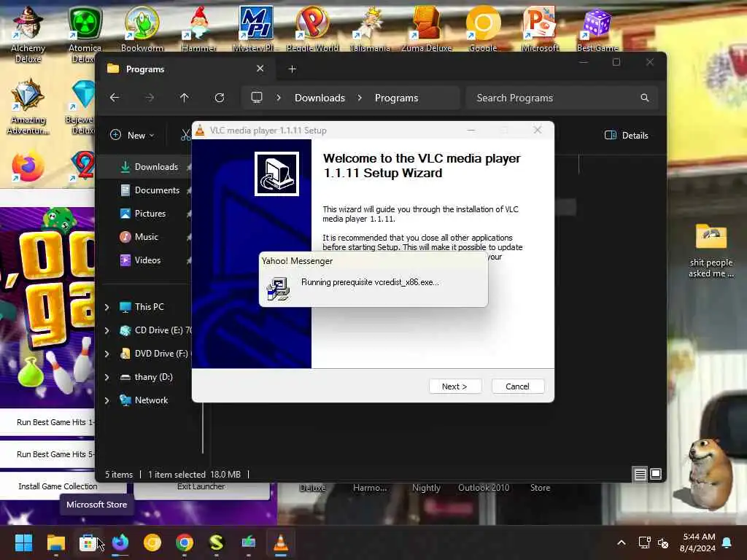This screenshot has width=747, height=560.
Task: Open the 'shit people asked me' folder
Action: pos(711,251)
